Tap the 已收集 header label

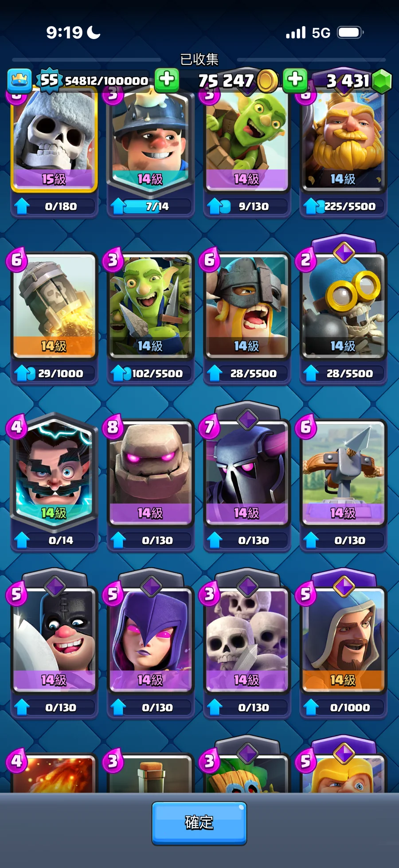coord(199,59)
